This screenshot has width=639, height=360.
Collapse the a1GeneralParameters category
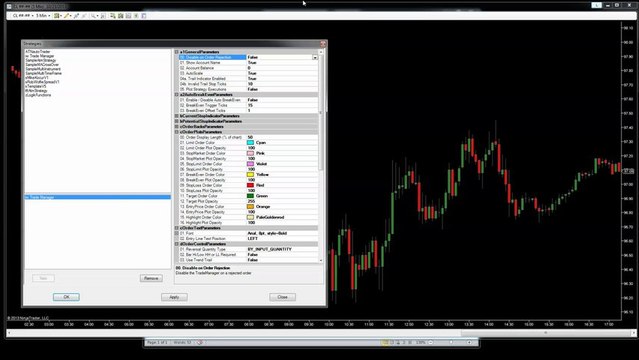click(177, 52)
